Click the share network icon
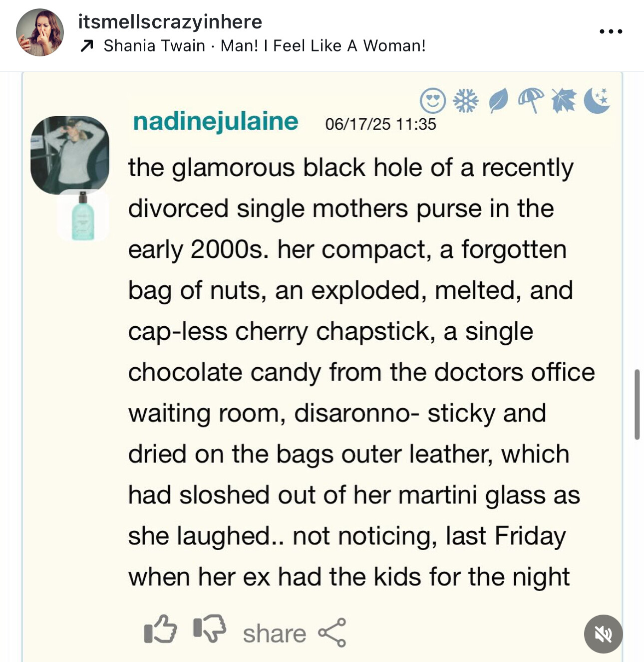Viewport: 644px width, 662px height. coord(332,633)
